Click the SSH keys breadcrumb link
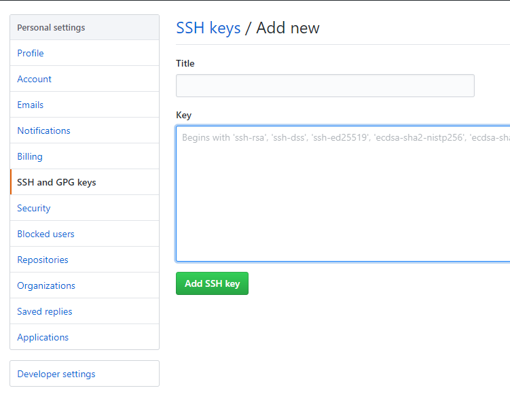 208,28
